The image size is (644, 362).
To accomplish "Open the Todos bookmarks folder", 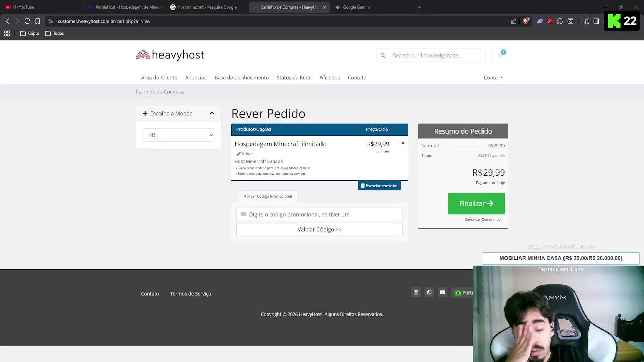I will 54,33.
